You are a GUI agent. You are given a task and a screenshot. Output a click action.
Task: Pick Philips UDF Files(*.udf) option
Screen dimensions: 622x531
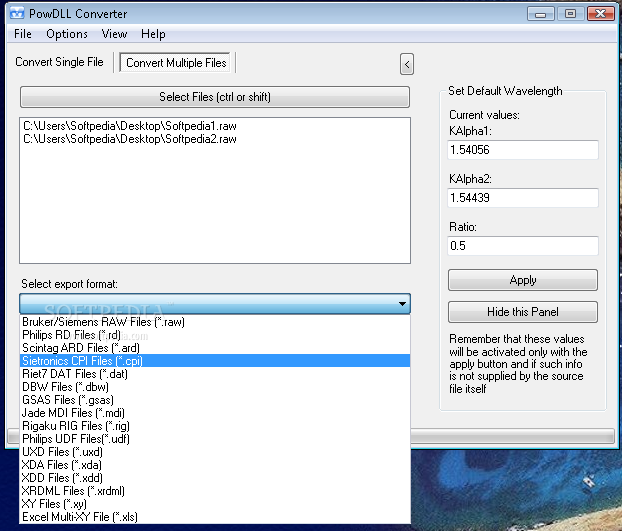(215, 439)
